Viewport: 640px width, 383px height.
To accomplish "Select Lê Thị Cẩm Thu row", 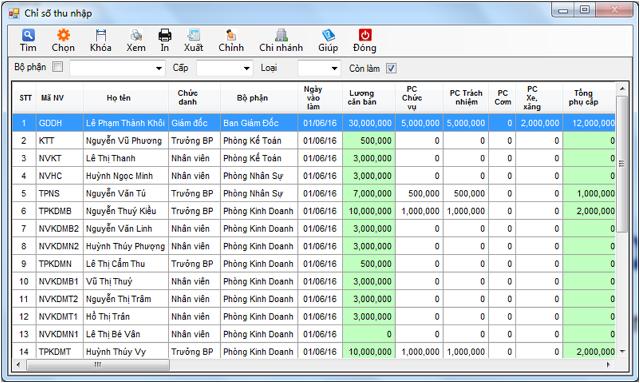I will (x=314, y=264).
